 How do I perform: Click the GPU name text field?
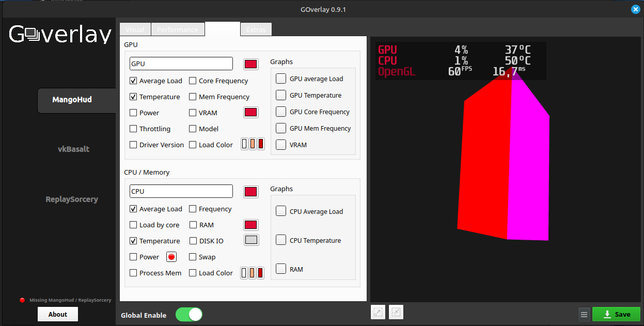(181, 64)
